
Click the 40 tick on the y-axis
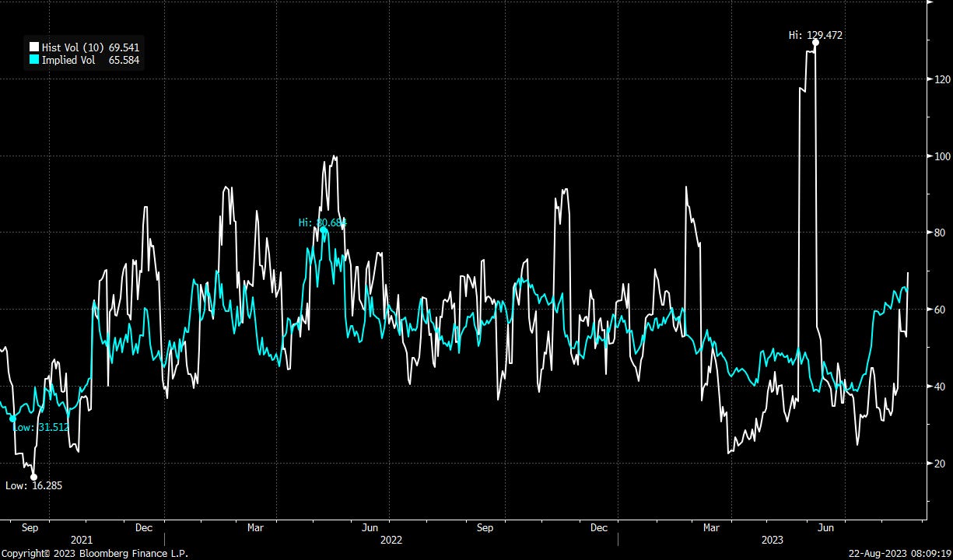click(x=940, y=387)
